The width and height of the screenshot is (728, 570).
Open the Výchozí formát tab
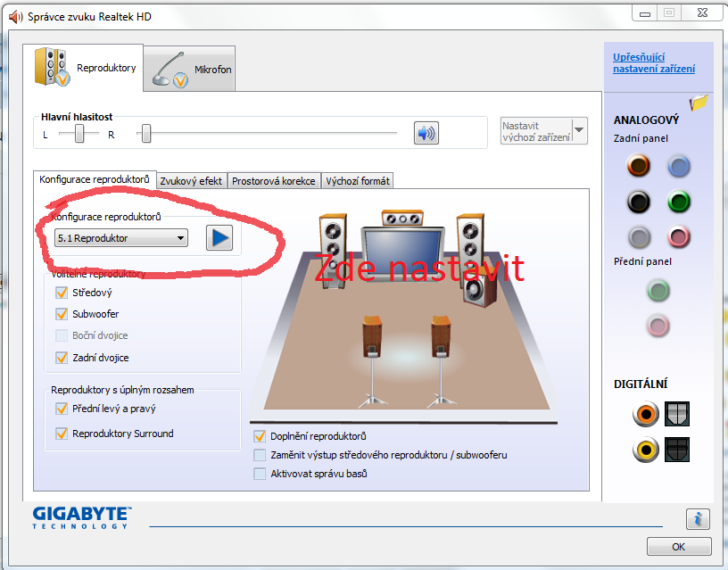click(358, 181)
